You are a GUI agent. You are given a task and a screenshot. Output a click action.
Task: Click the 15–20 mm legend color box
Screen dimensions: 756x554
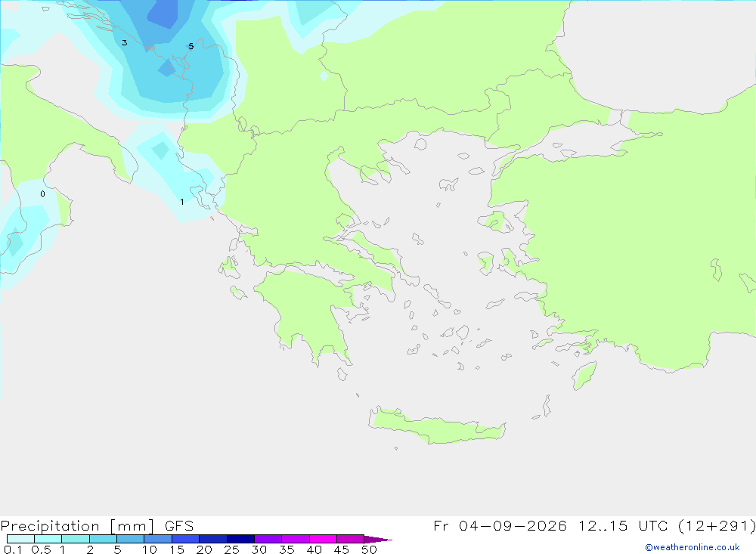[186, 539]
